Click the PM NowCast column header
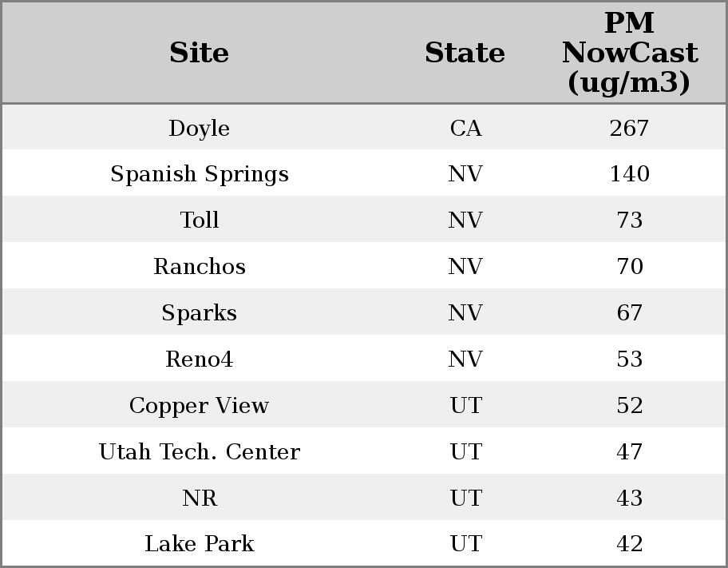The height and width of the screenshot is (568, 728). click(x=629, y=54)
